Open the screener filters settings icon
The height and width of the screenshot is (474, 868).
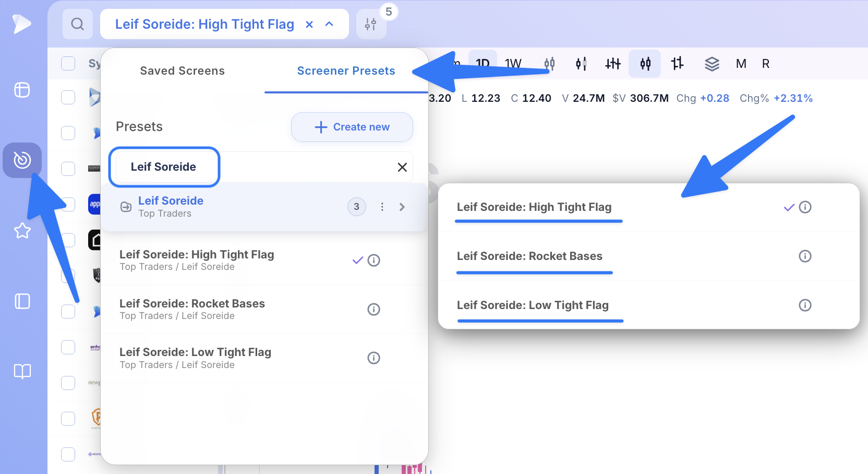click(371, 25)
